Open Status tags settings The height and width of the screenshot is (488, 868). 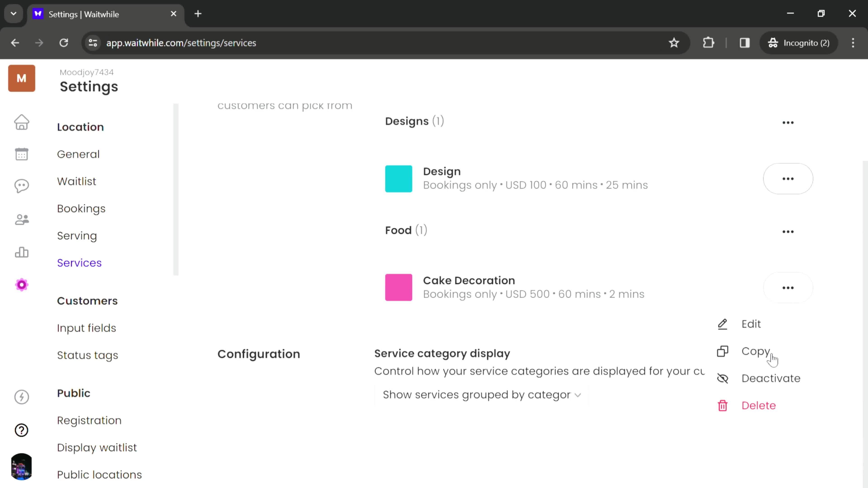point(88,356)
